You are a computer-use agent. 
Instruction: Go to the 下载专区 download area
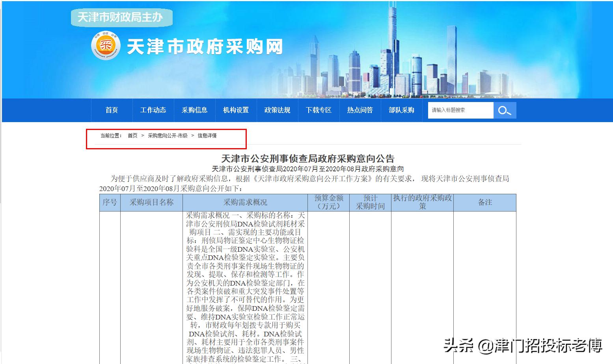coord(319,110)
